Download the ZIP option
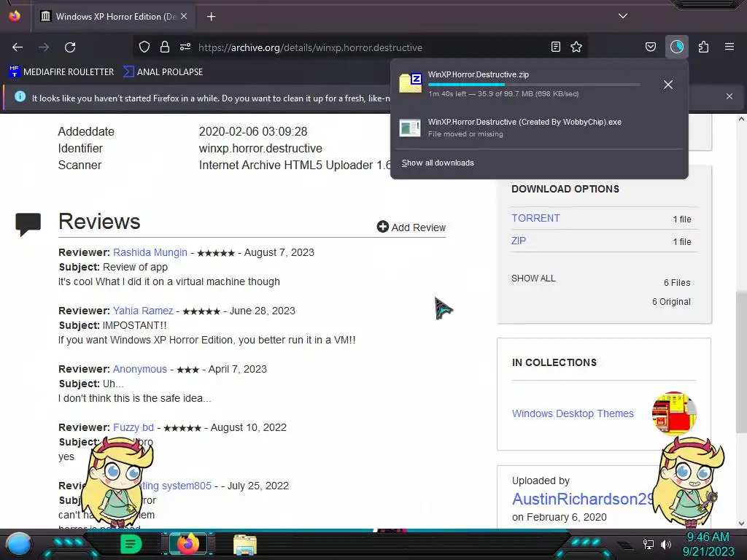The height and width of the screenshot is (560, 747). click(519, 241)
